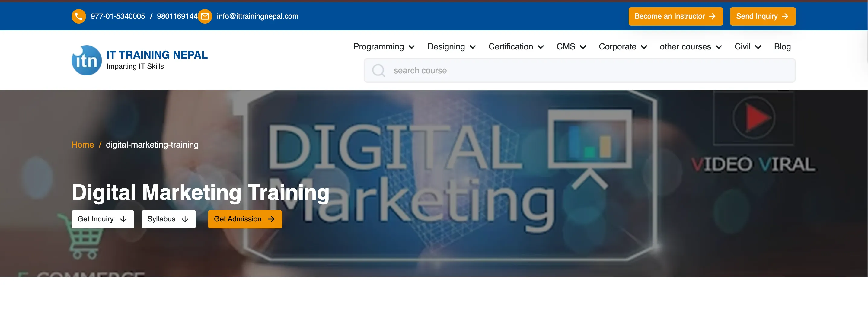Click the arrow in Become an Instructor

coord(712,16)
